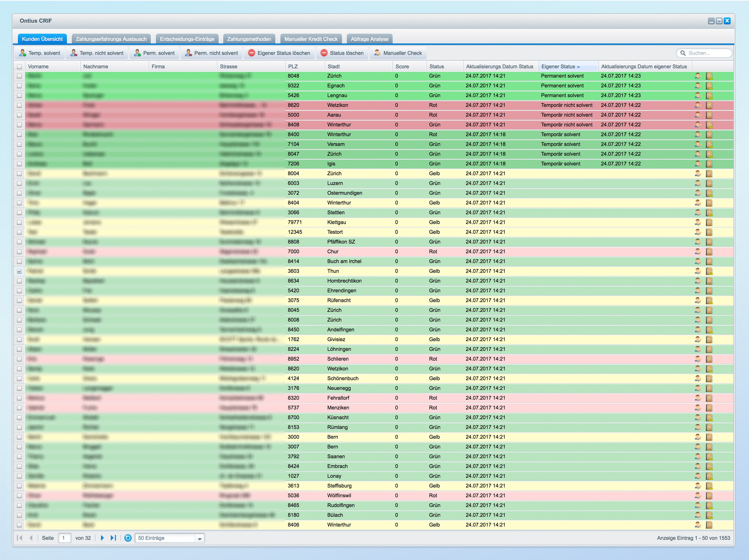Click the edit-user icon in the Luzern row
The height and width of the screenshot is (560, 749).
point(698,183)
